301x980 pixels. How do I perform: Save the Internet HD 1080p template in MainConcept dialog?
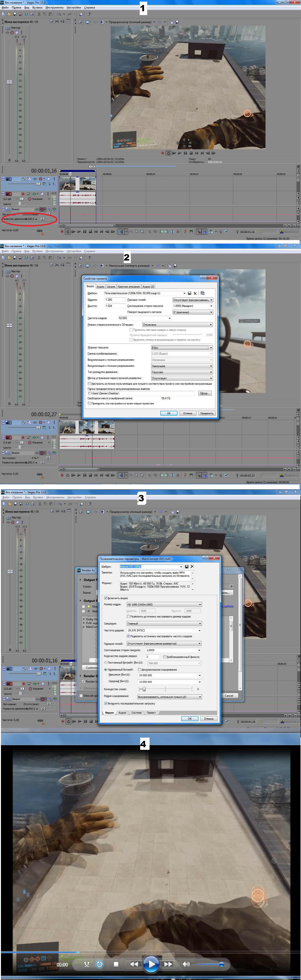(186, 566)
